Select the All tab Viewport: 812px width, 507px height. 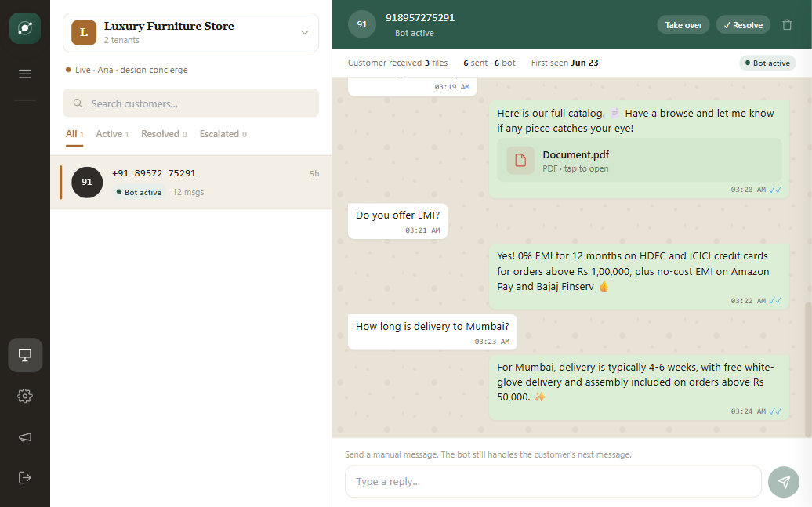(74, 134)
